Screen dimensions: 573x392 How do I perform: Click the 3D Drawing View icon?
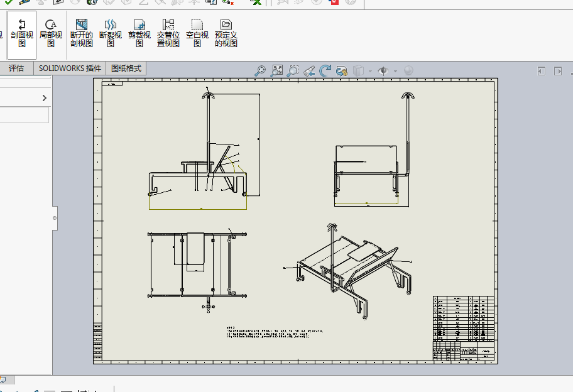(342, 70)
